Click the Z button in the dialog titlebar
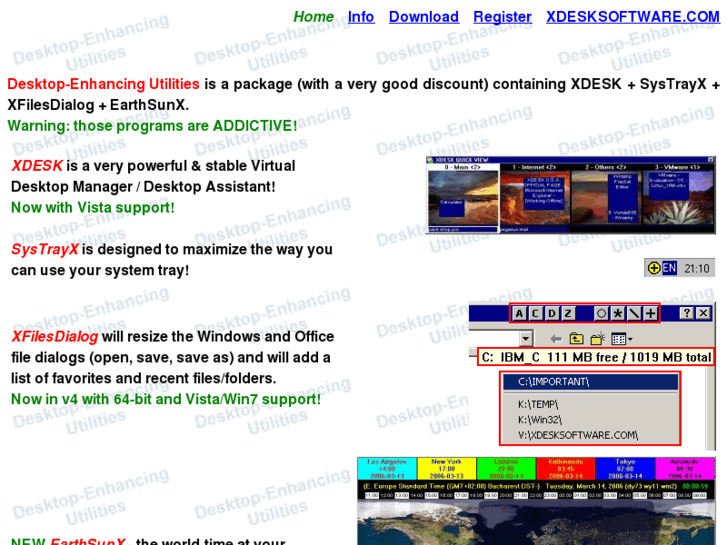The image size is (727, 545). pos(568,314)
